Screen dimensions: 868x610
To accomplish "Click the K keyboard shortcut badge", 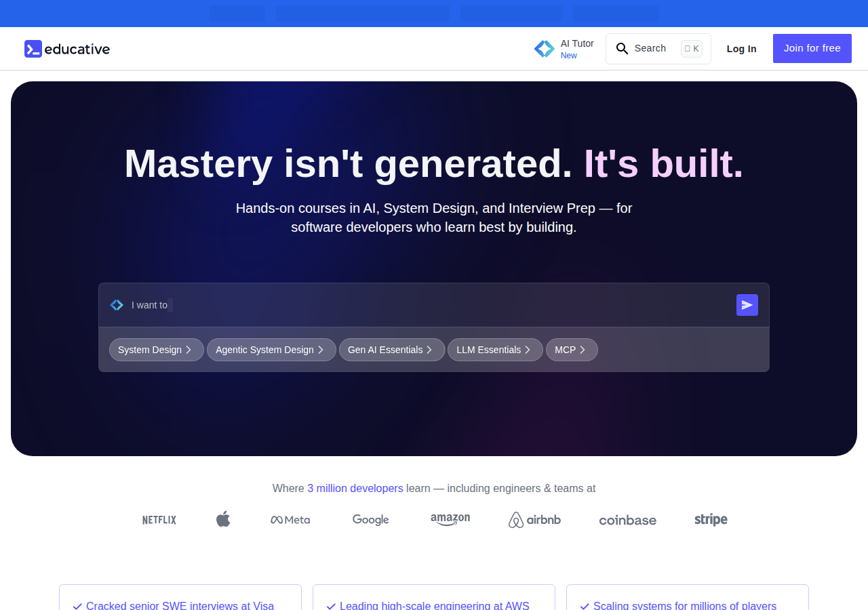I will 692,49.
